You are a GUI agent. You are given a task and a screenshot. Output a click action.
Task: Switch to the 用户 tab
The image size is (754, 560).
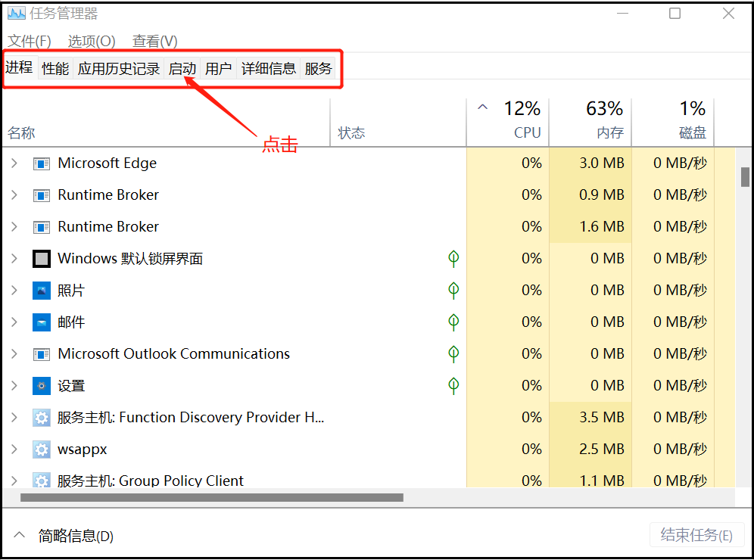coord(218,69)
